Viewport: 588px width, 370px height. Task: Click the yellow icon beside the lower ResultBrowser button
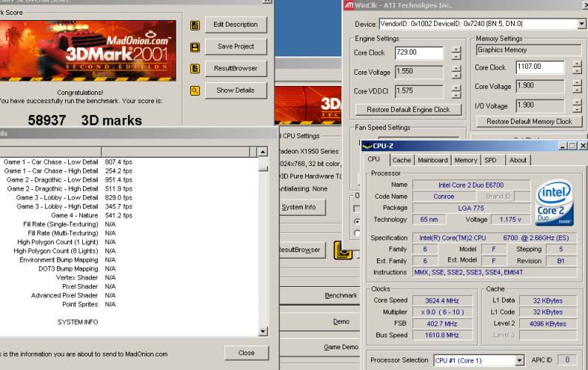click(341, 251)
